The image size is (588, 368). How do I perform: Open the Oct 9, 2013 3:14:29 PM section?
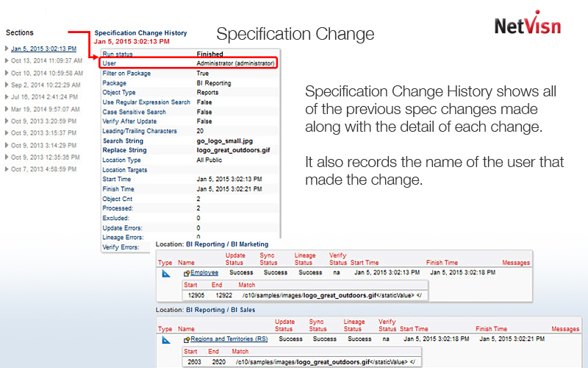(43, 145)
